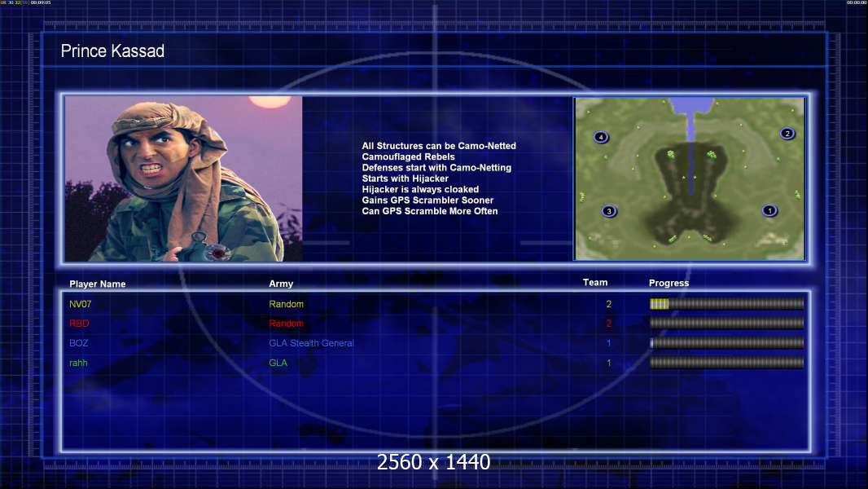Click 'Hijacker is always cloaked' line
The image size is (868, 489).
[420, 189]
